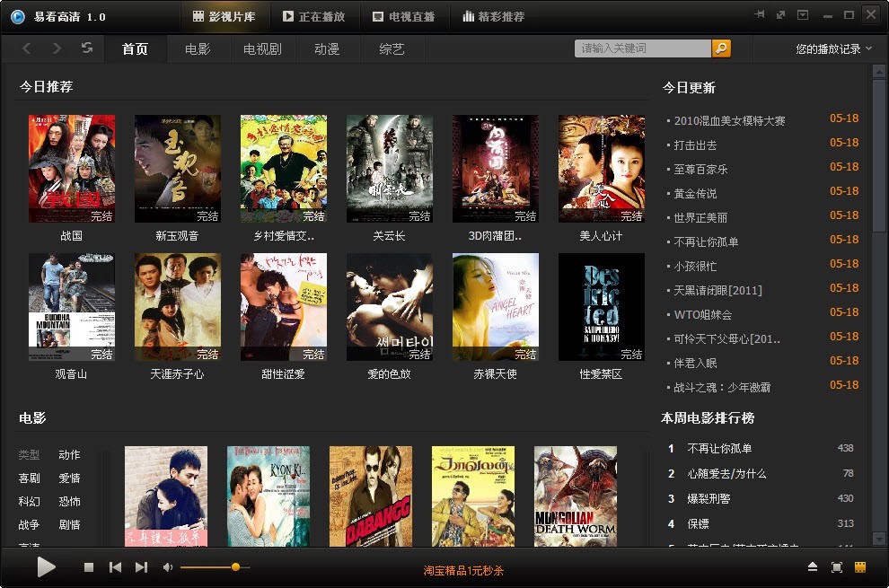Click the orange film library icon
889x588 pixels.
[x=860, y=567]
